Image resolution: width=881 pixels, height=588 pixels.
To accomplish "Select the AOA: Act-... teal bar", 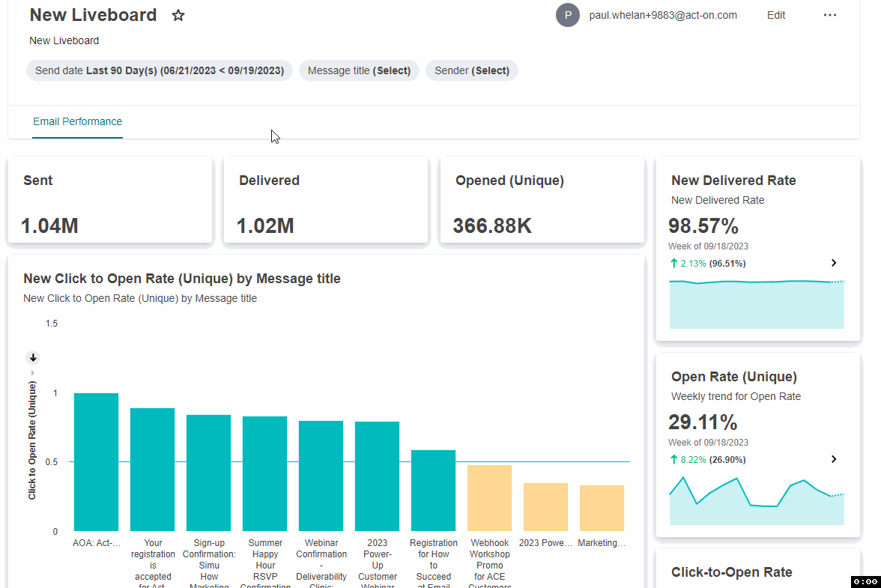I will coord(96,462).
